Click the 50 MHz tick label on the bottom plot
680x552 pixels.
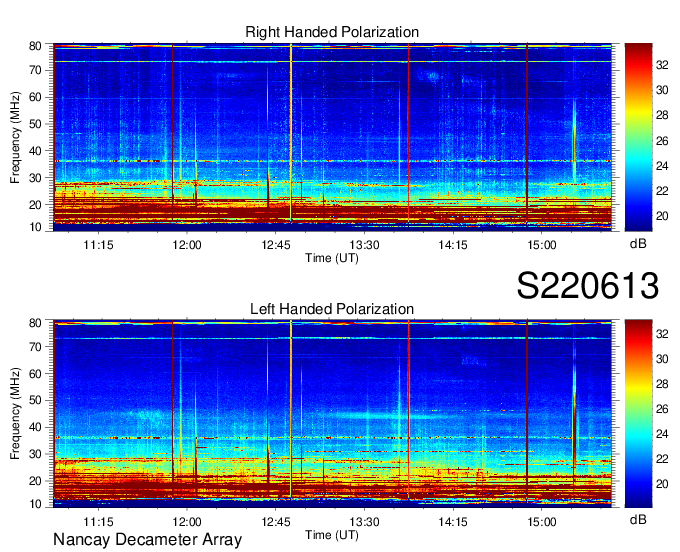[35, 400]
